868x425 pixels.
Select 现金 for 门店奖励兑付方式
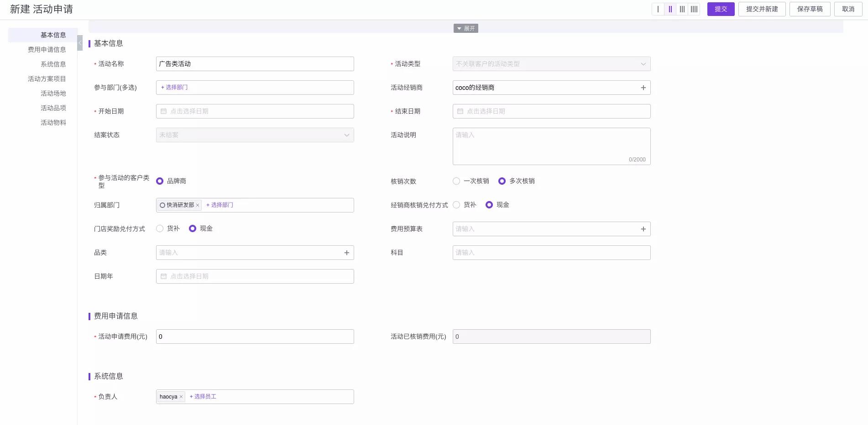pos(193,228)
